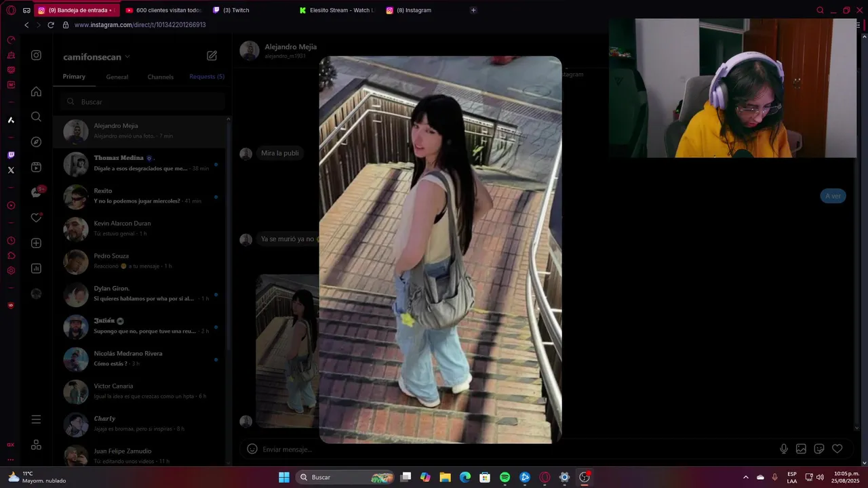The width and height of the screenshot is (868, 488).
Task: Attach photo icon in message bar
Action: point(801,449)
